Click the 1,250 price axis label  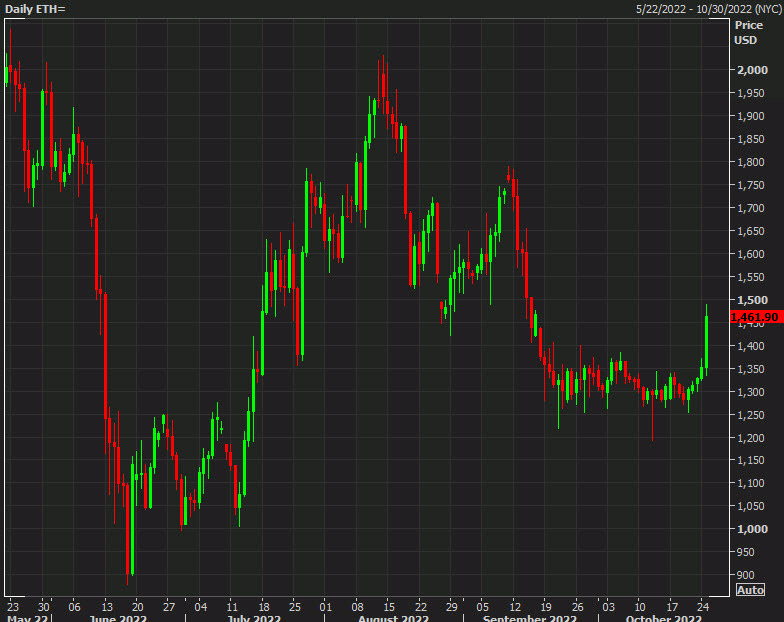[751, 414]
